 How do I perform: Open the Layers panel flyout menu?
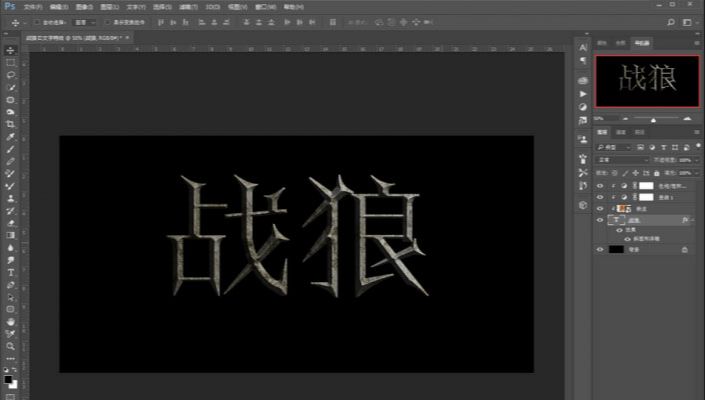click(x=697, y=132)
